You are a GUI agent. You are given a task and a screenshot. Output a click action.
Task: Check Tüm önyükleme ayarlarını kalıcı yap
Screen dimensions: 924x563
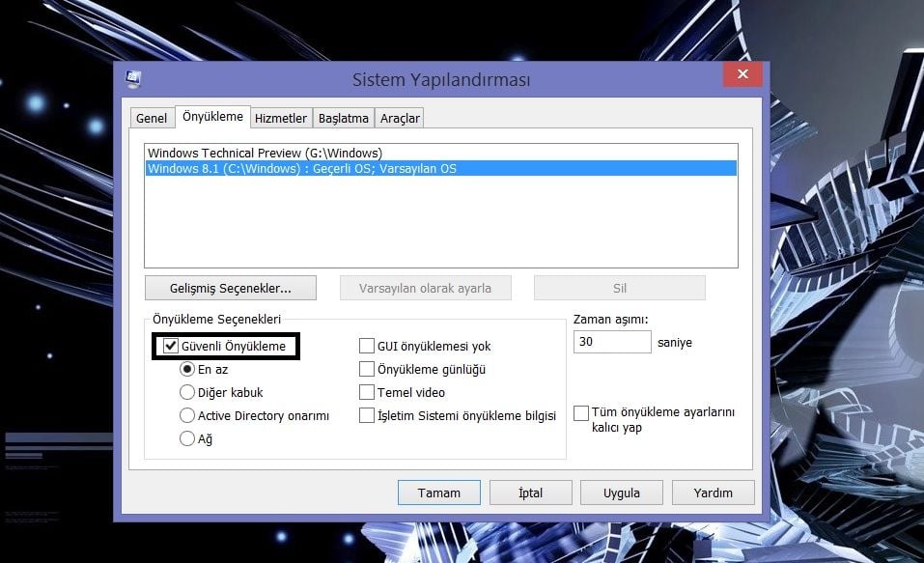(x=581, y=412)
